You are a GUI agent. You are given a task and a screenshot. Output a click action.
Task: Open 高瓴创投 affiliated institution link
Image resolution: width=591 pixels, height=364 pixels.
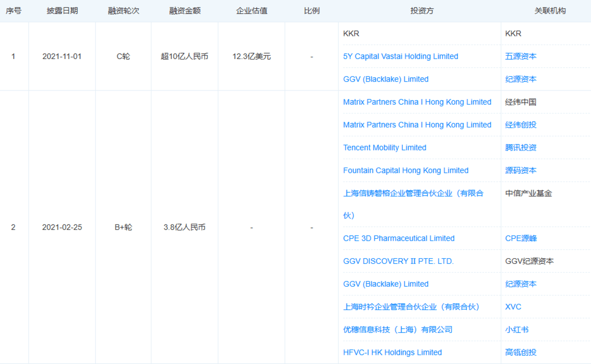[x=521, y=353]
